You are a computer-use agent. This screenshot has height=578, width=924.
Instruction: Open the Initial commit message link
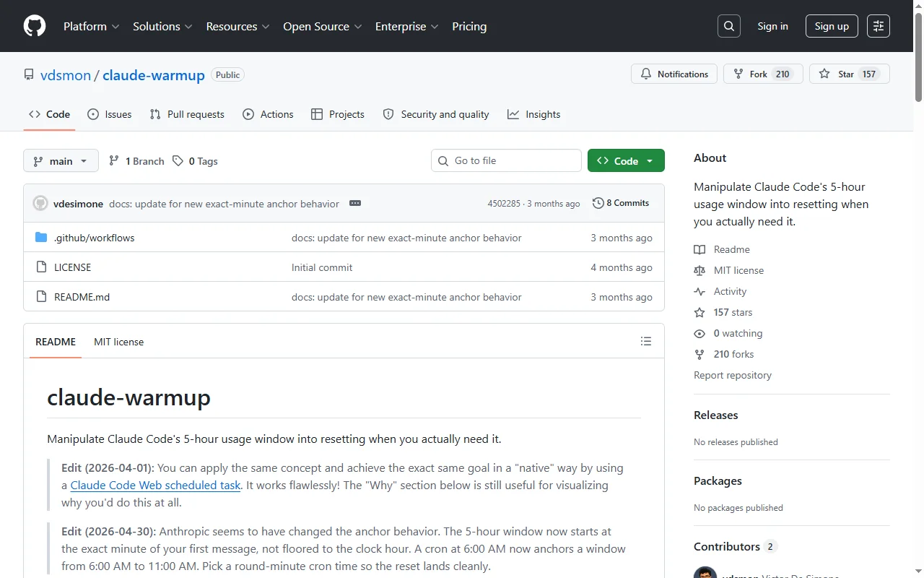point(322,267)
